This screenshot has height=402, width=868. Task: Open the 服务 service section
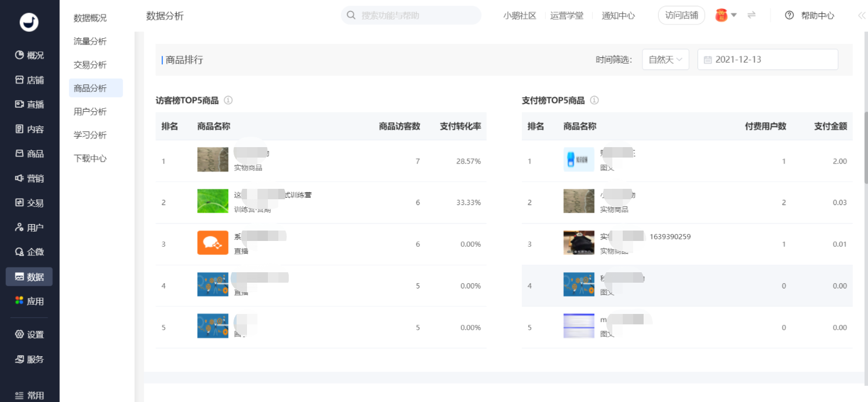click(29, 359)
